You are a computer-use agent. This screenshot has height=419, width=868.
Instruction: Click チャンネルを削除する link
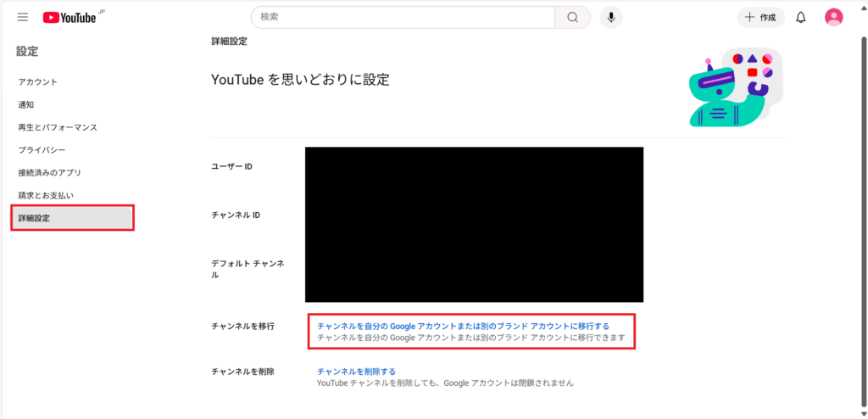point(357,372)
